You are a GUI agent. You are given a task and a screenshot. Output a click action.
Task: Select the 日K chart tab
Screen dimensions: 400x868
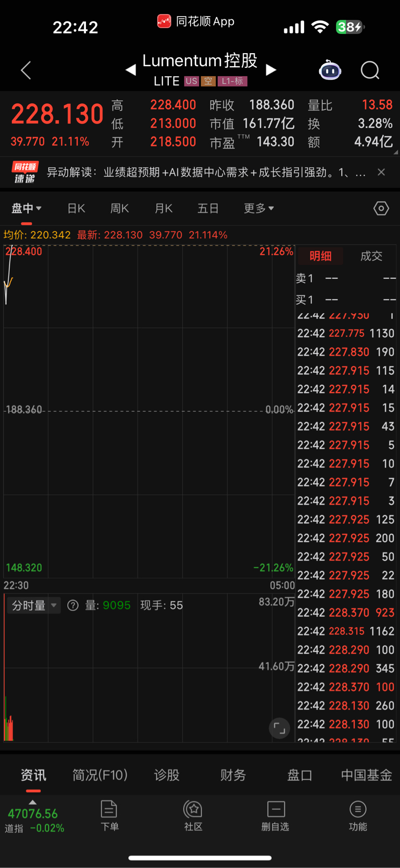pos(76,209)
